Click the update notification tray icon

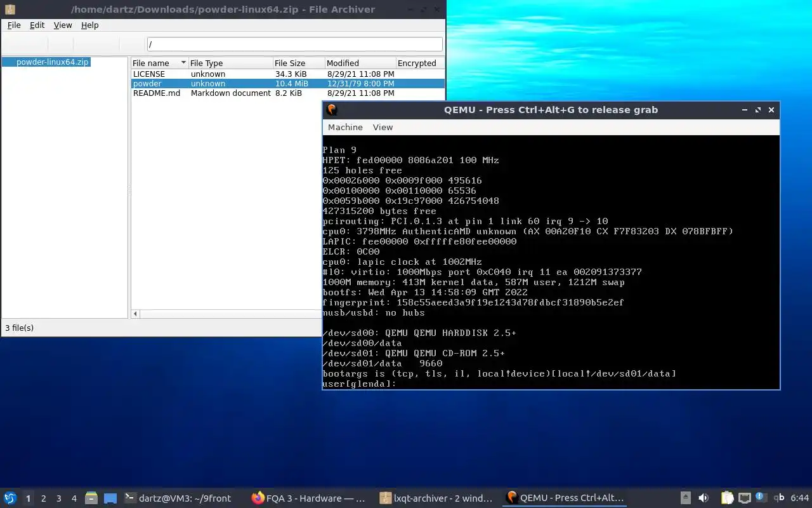pyautogui.click(x=761, y=498)
